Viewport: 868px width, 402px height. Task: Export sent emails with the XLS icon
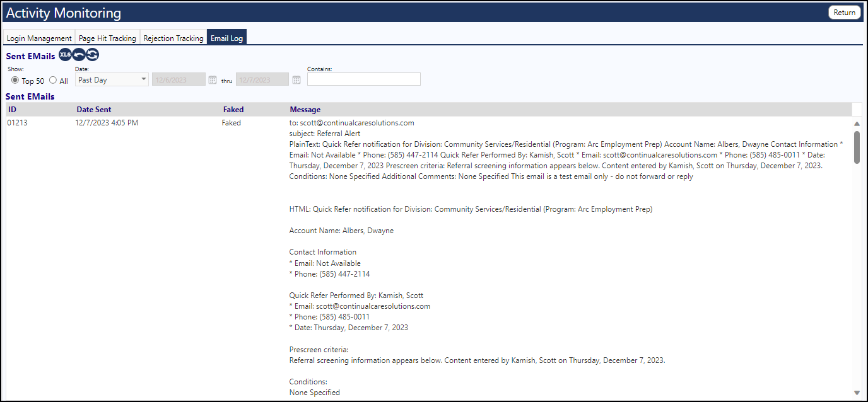(65, 55)
